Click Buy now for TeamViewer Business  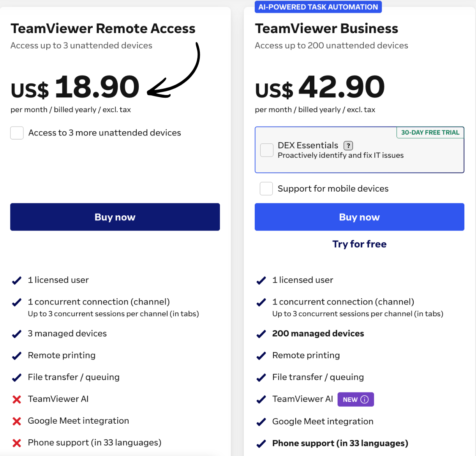(x=359, y=217)
